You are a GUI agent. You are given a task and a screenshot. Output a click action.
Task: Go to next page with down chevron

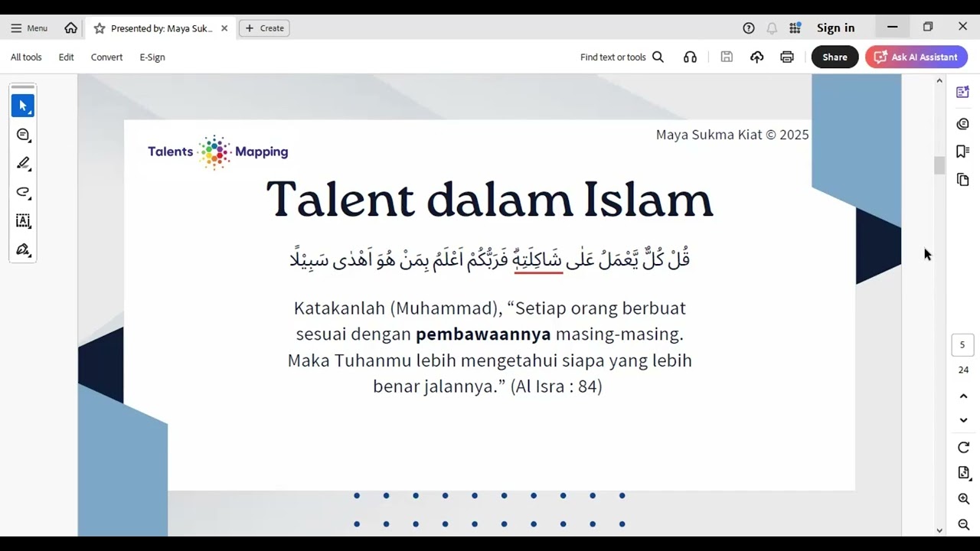[963, 420]
